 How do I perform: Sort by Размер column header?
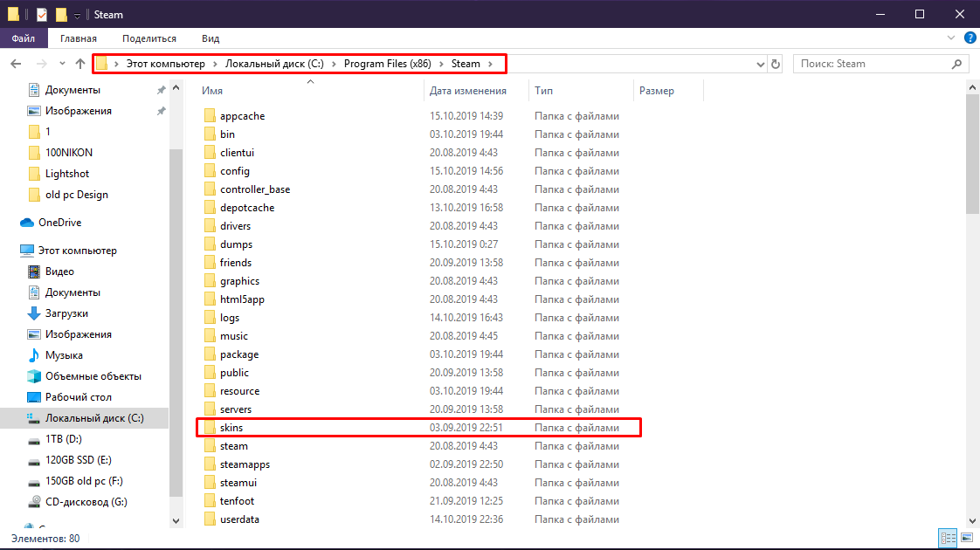click(x=656, y=91)
